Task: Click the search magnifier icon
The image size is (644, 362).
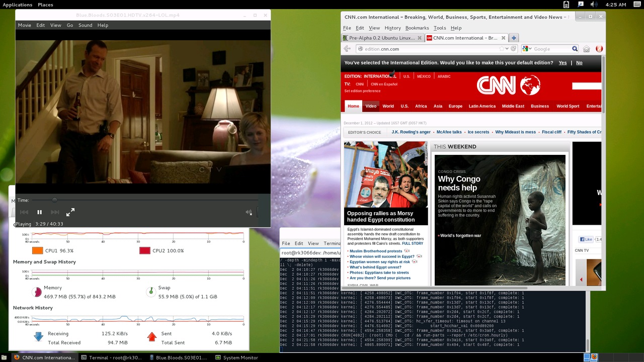Action: click(575, 49)
